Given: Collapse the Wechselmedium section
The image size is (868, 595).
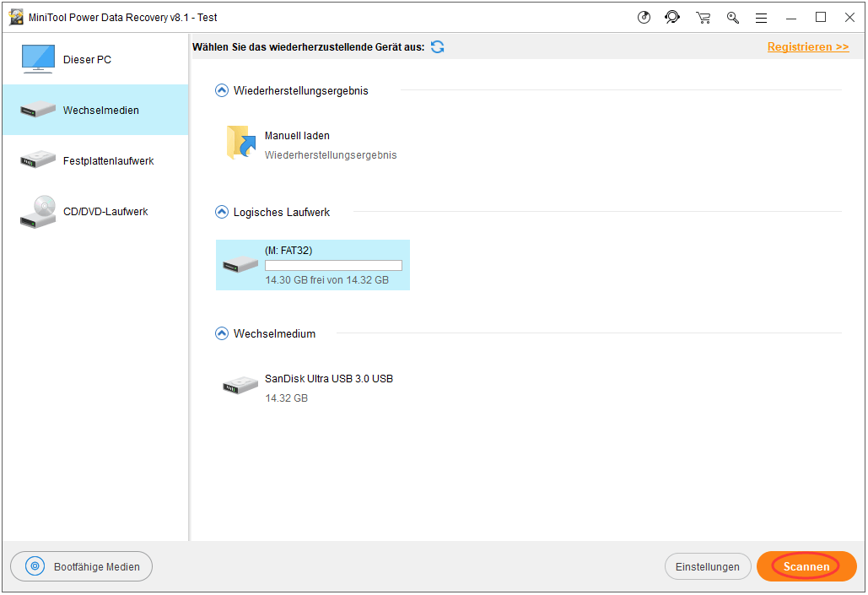Looking at the screenshot, I should [222, 333].
